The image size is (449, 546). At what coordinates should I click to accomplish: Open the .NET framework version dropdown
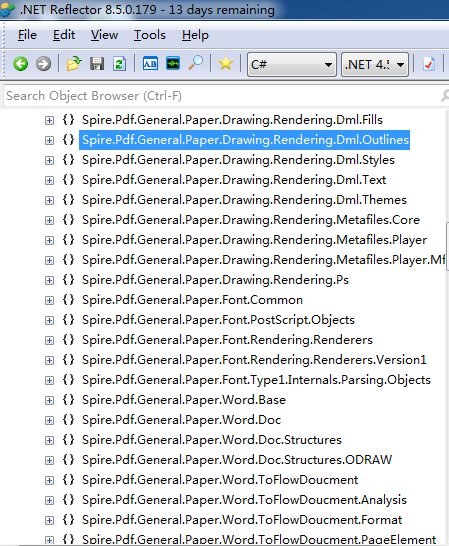coord(375,64)
